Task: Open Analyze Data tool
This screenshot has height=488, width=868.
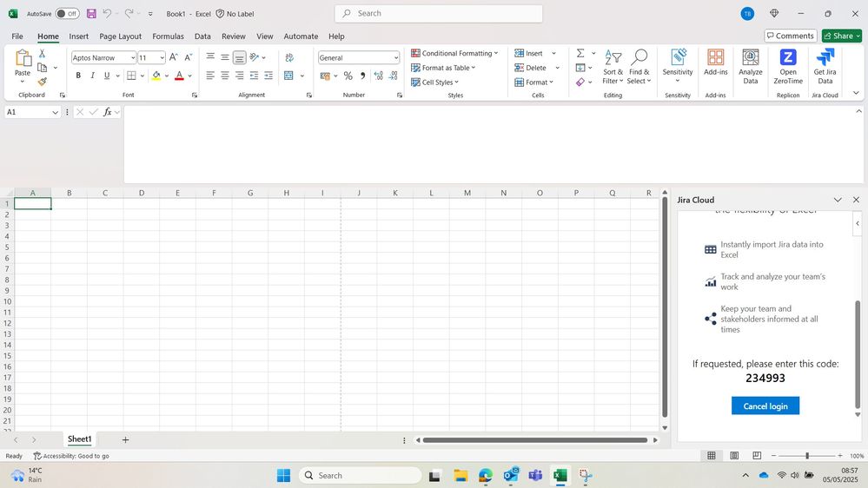Action: [x=750, y=66]
